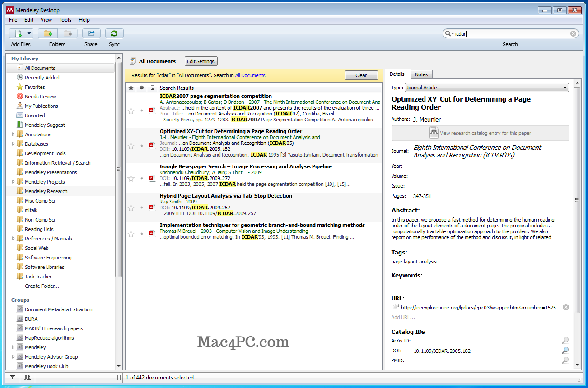Viewport: 588px width, 388px height.
Task: Open the Add Files dropdown arrow
Action: pos(29,33)
